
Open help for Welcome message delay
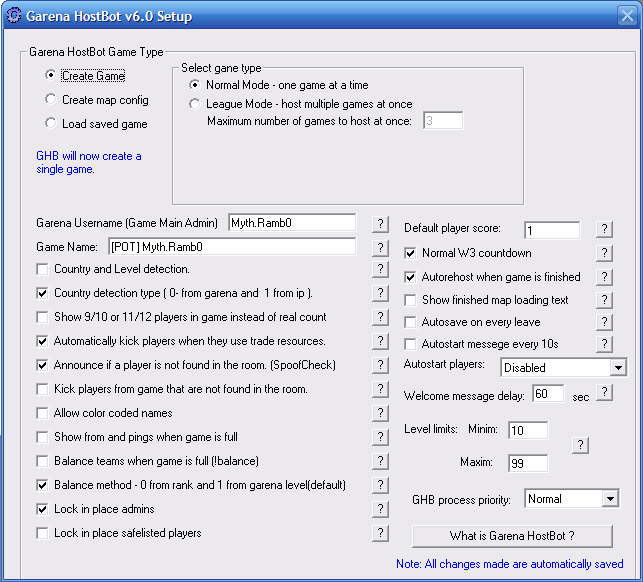click(x=604, y=393)
